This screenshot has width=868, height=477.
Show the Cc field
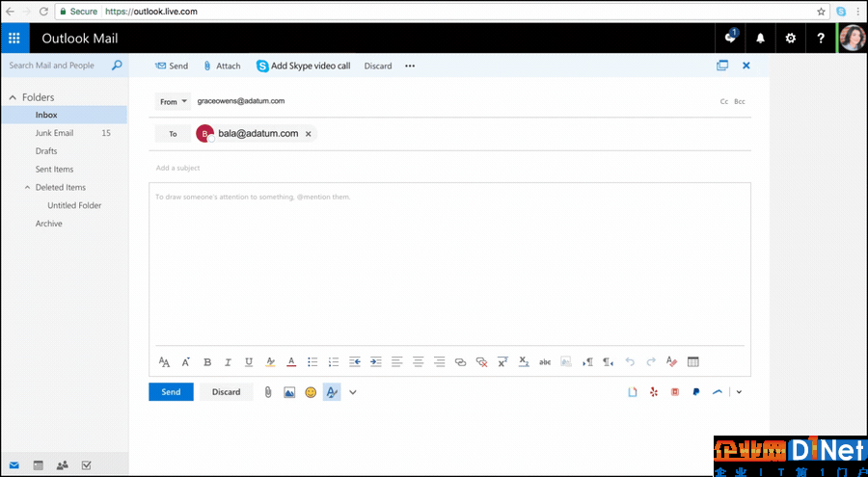(x=723, y=101)
